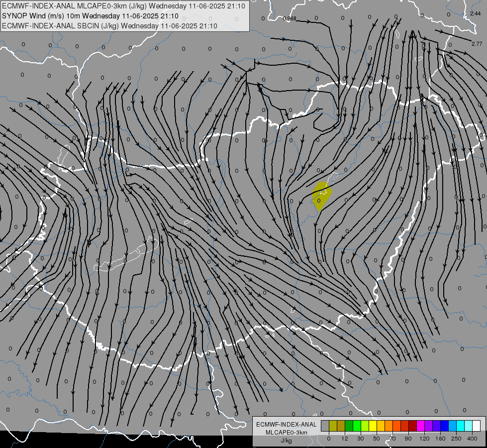Select the pure blue legend swatch

pos(445,426)
